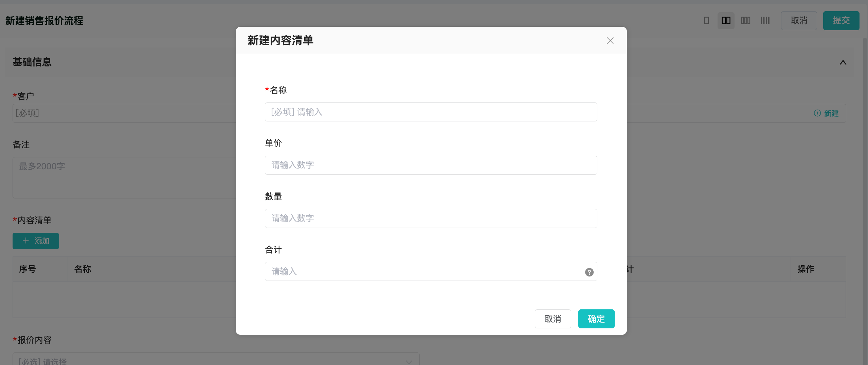The width and height of the screenshot is (868, 365).
Task: Collapse the 基础信息 section chevron
Action: pyautogui.click(x=843, y=62)
